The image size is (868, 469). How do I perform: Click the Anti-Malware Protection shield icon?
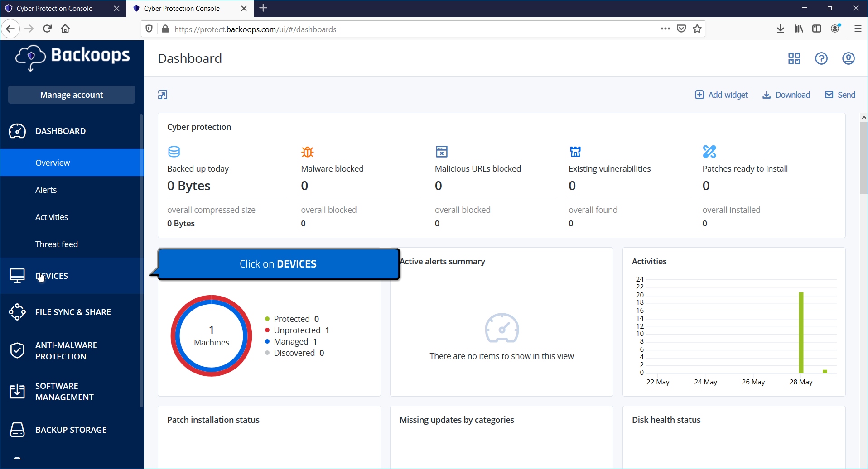point(17,350)
